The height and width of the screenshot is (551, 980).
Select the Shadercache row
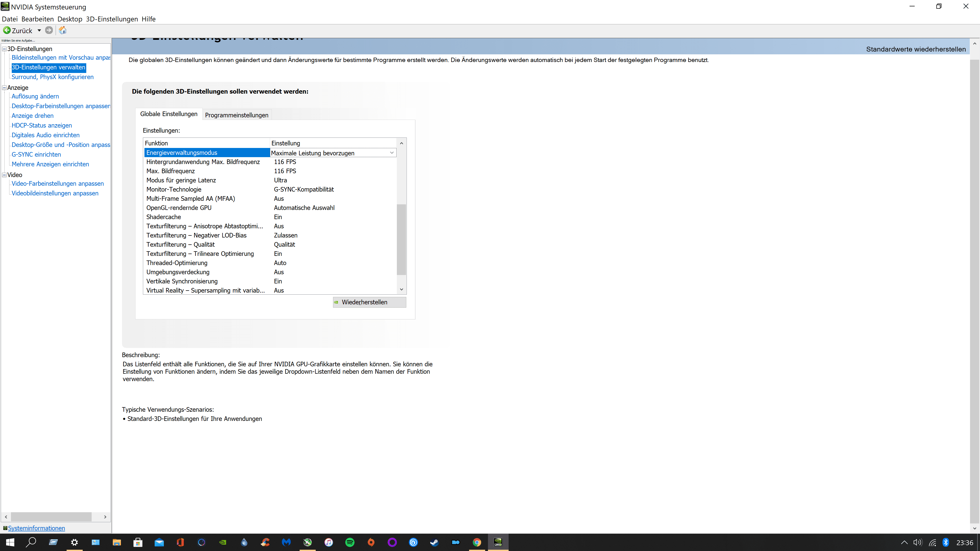tap(270, 217)
